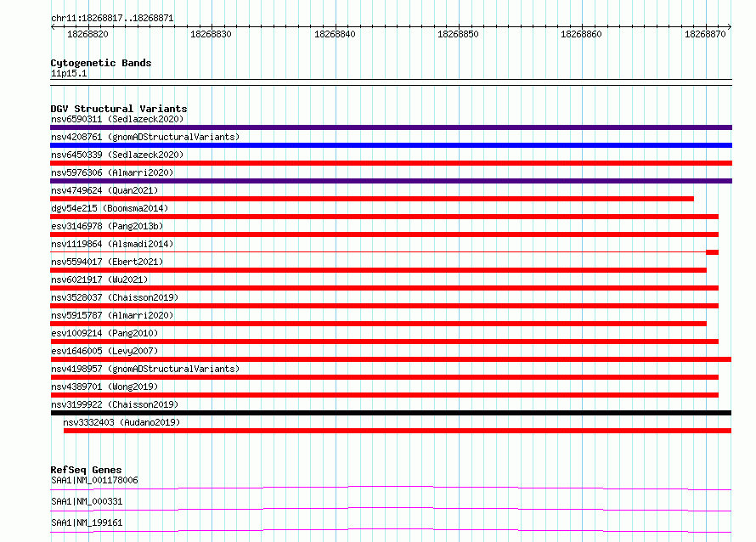Open variant nsv4208761 (gnomADStructuralVariants) label
The image size is (756, 542).
(x=145, y=137)
